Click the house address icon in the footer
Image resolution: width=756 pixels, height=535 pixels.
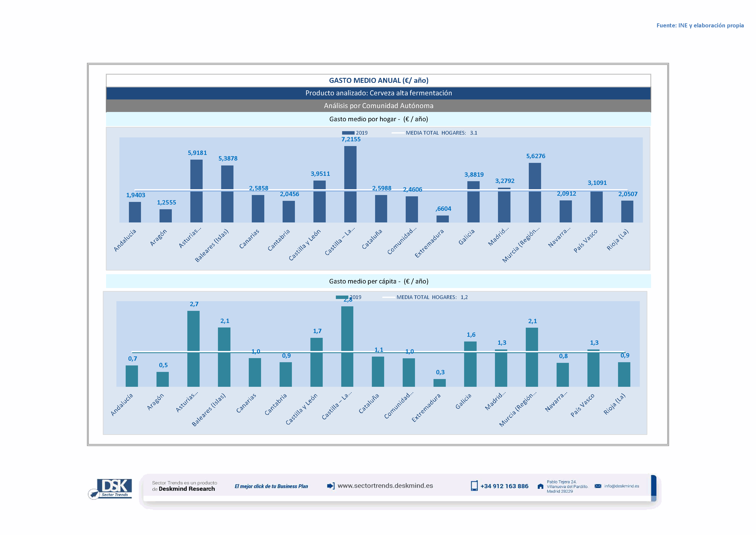point(540,486)
